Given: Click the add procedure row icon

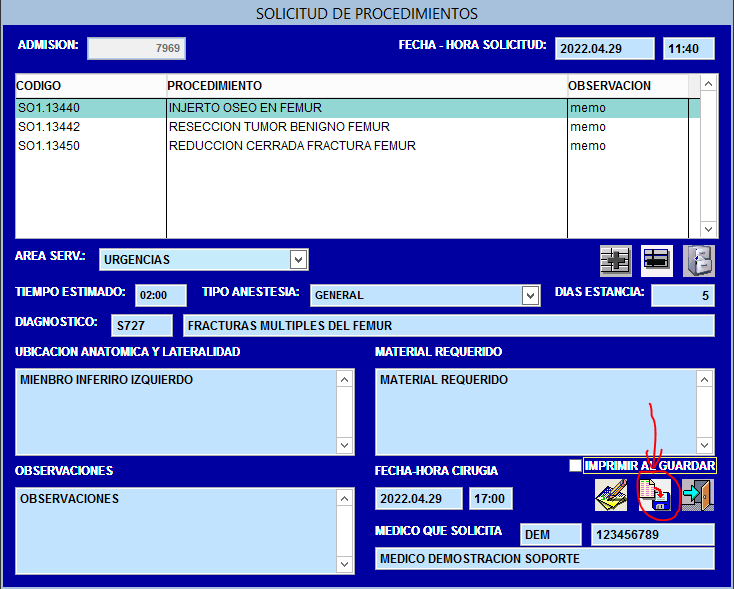Looking at the screenshot, I should pos(616,260).
